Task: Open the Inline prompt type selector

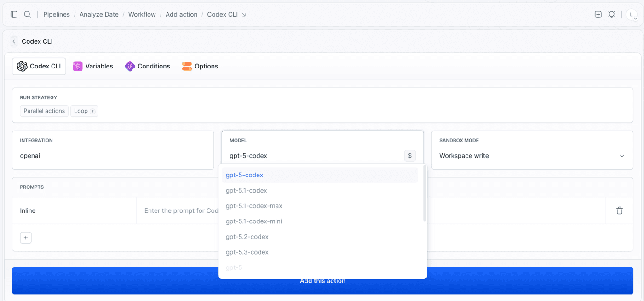Action: pos(75,210)
